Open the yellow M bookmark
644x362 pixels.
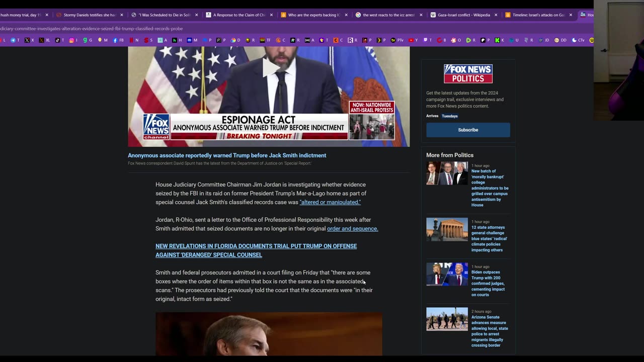point(103,40)
